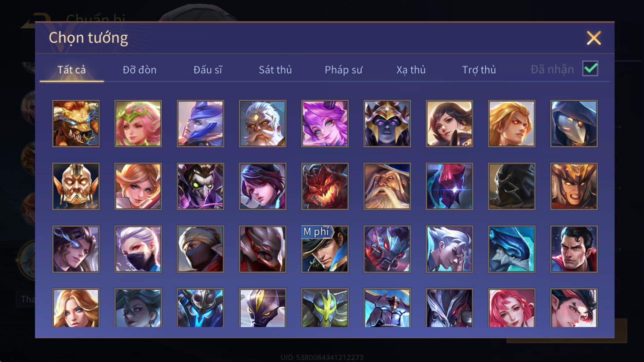Viewport: 644px width, 362px height.
Task: Select the red demon monster hero
Action: coord(325,186)
